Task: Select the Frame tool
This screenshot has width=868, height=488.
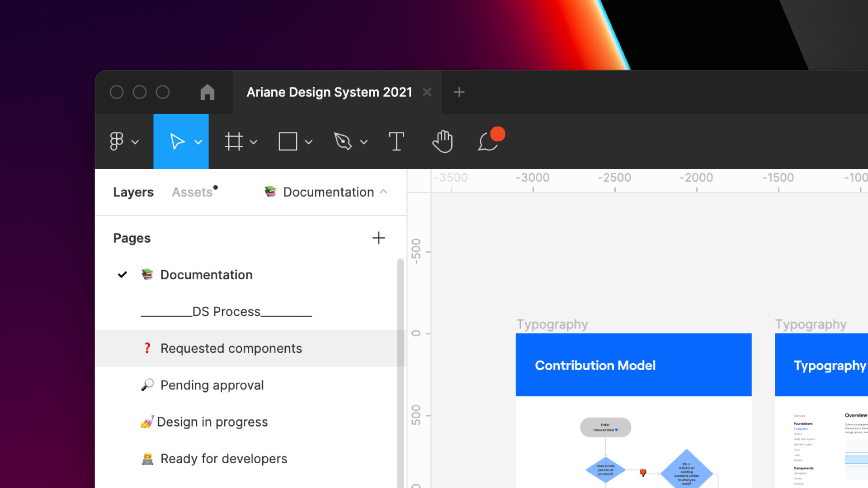Action: point(234,141)
